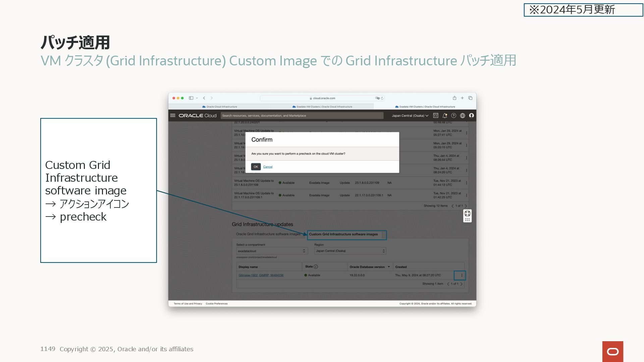644x362 pixels.
Task: Expand the Japan Central (Osaka) region menu
Action: point(410,116)
